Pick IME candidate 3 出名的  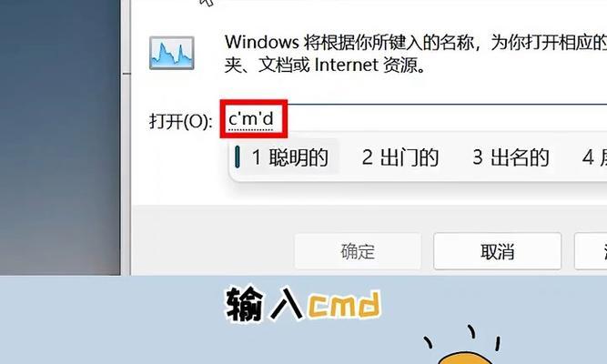point(511,157)
